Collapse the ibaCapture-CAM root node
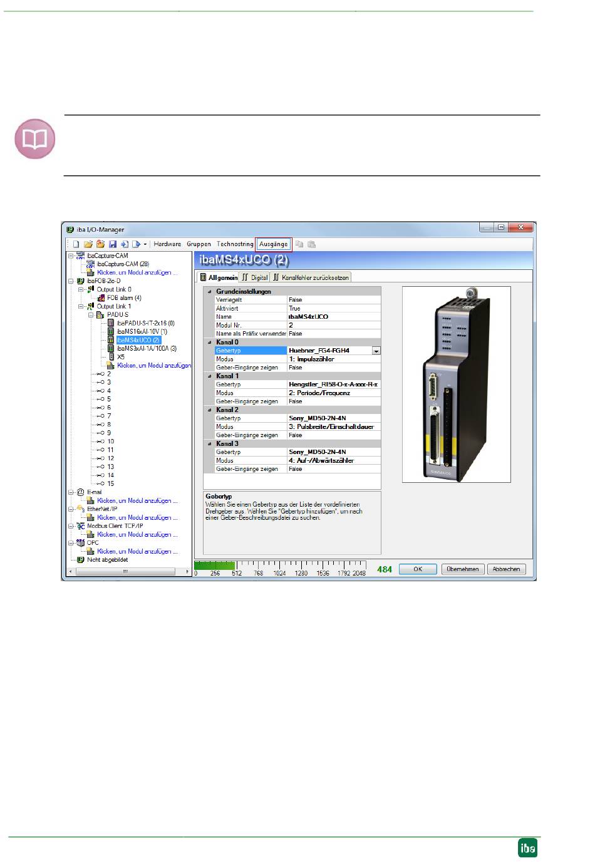The height and width of the screenshot is (868, 595). point(71,256)
